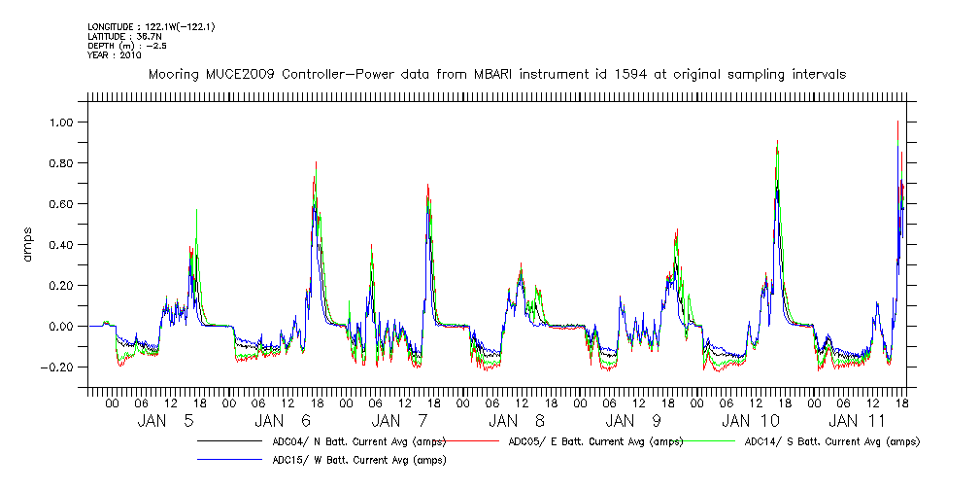Click the -0.20 y-axis tick label
The height and width of the screenshot is (490, 980).
tap(62, 367)
